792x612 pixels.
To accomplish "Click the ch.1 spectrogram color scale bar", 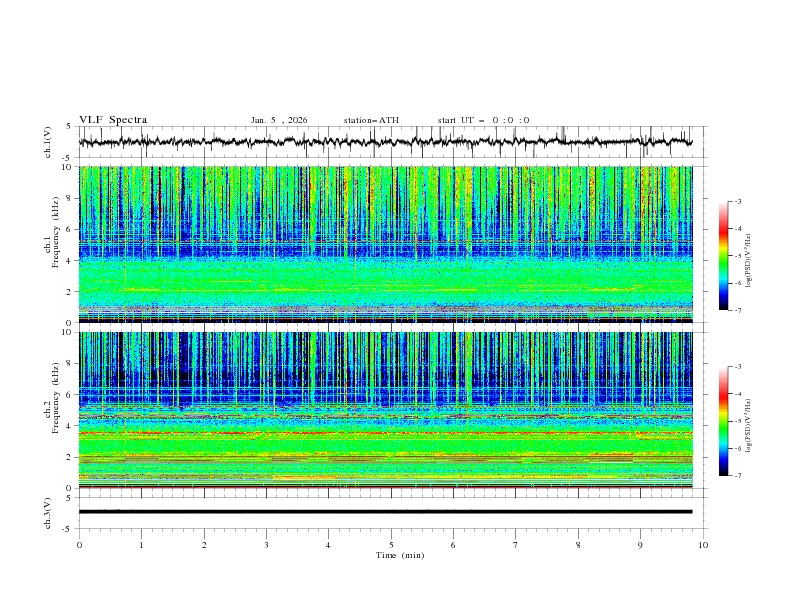I will (723, 255).
